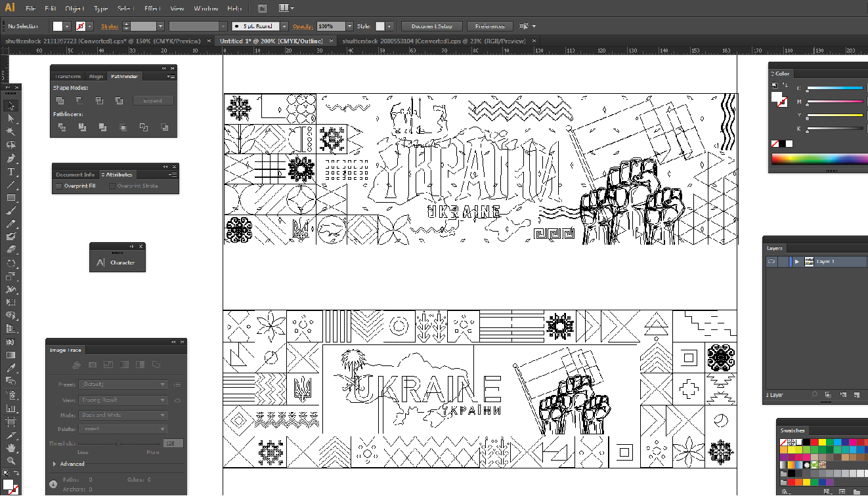Expand the Advanced section in Image Trace
This screenshot has height=496, width=868.
pyautogui.click(x=54, y=464)
